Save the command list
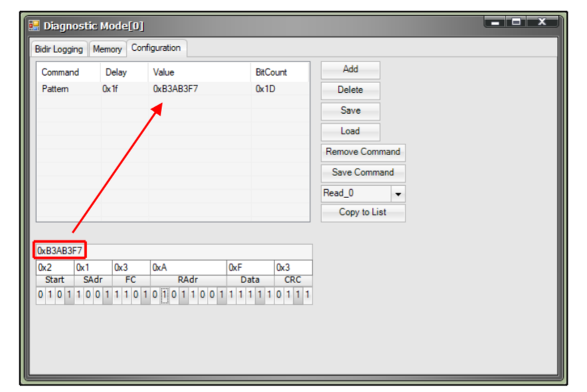 [x=349, y=111]
